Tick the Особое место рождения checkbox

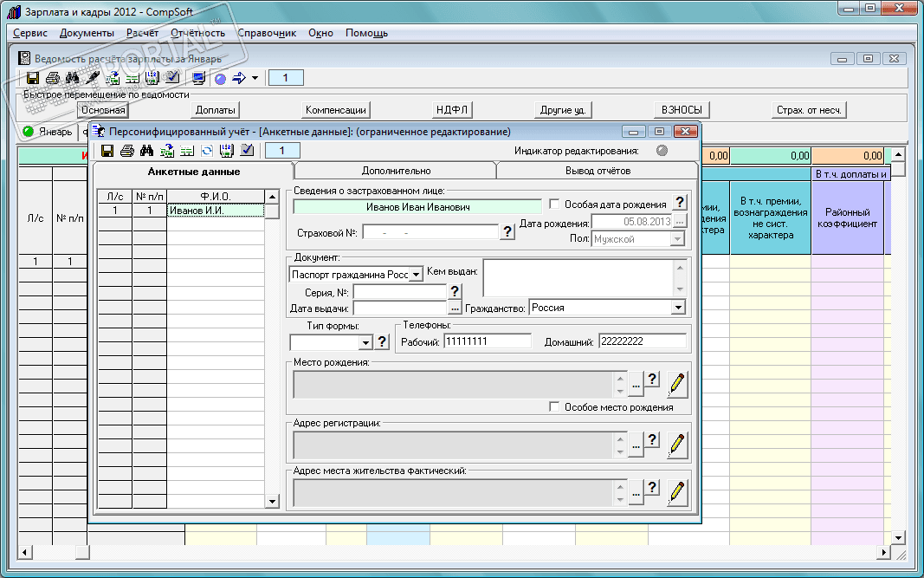click(554, 407)
